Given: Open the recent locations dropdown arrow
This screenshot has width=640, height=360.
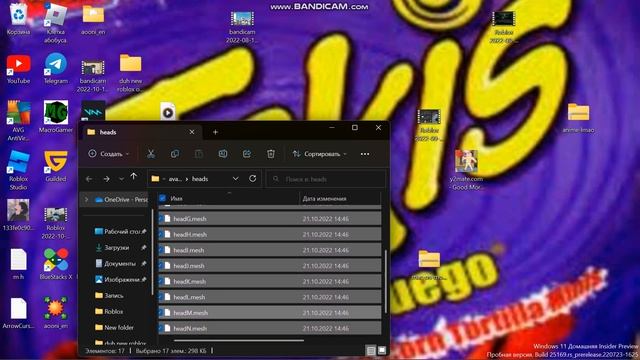Looking at the screenshot, I should point(121,179).
